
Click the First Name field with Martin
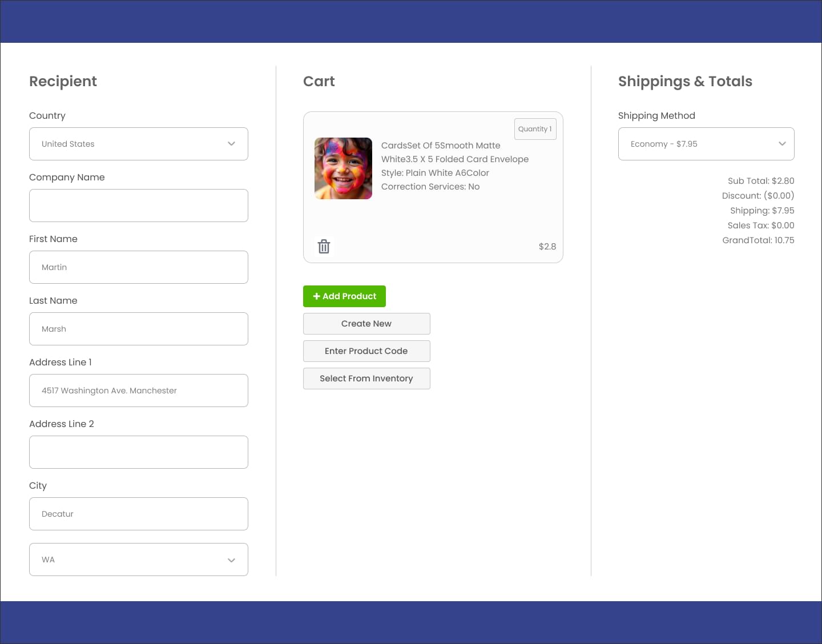click(139, 267)
